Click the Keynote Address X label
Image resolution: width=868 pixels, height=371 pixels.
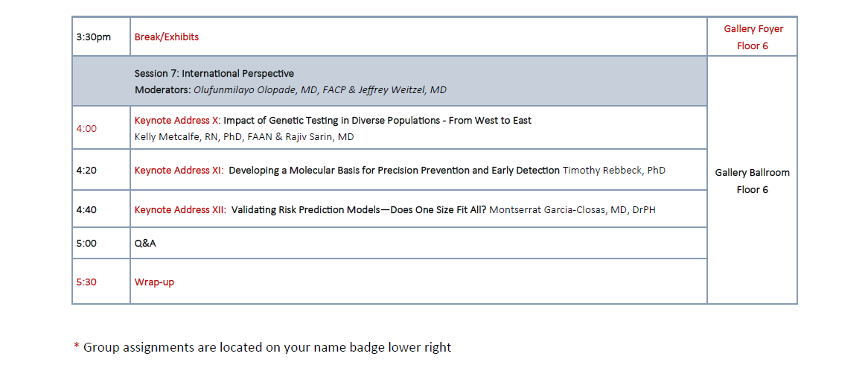(x=177, y=121)
